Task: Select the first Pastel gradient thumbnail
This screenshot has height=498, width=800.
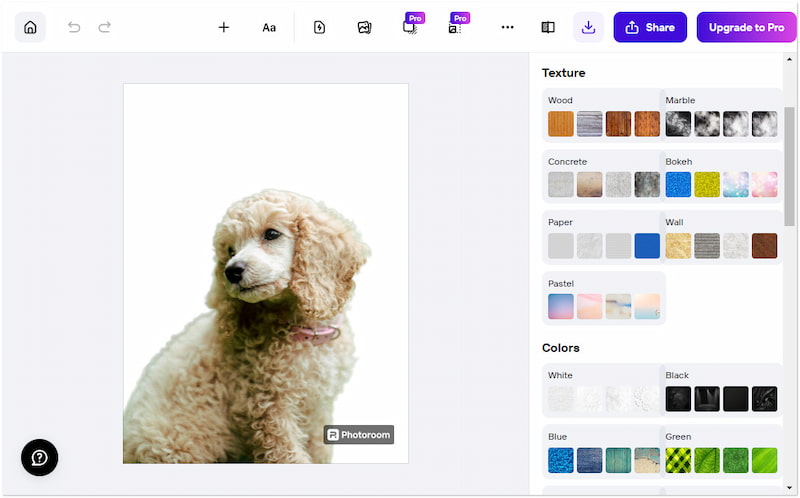Action: (561, 307)
